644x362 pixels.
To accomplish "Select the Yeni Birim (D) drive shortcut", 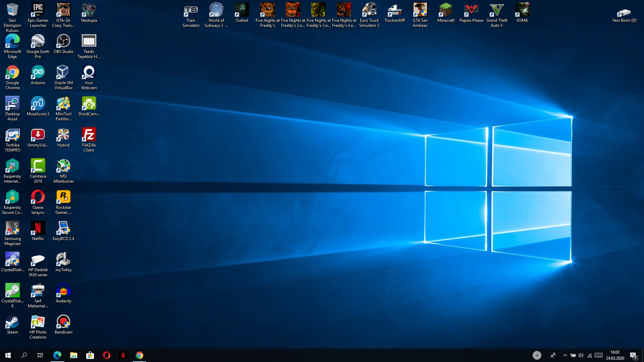I will 624,13.
